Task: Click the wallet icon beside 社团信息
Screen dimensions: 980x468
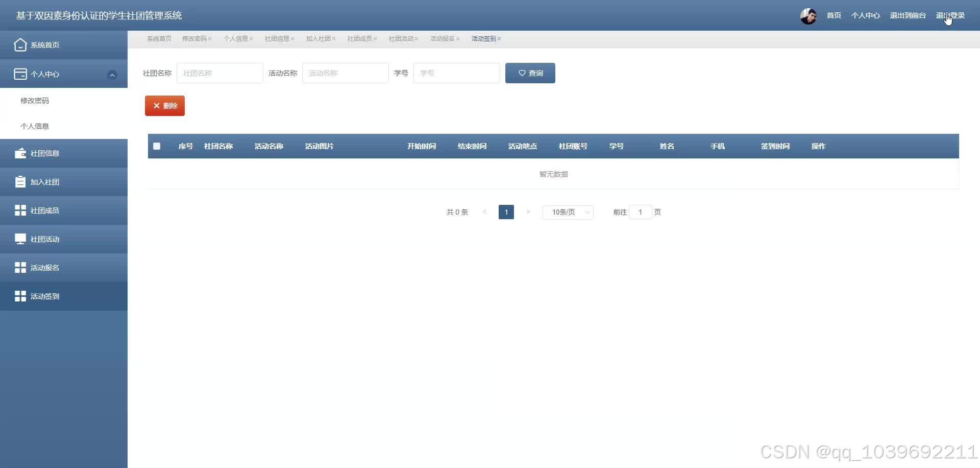Action: point(20,153)
